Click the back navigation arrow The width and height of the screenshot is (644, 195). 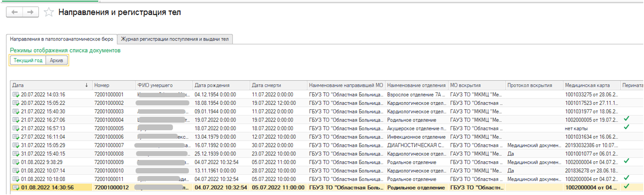coord(15,12)
